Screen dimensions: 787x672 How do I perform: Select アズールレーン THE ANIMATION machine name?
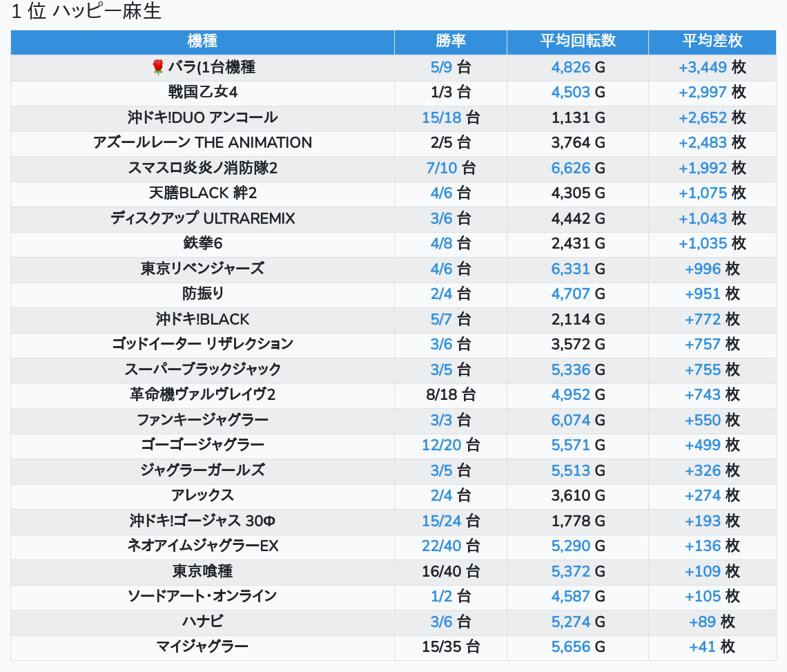[x=202, y=143]
